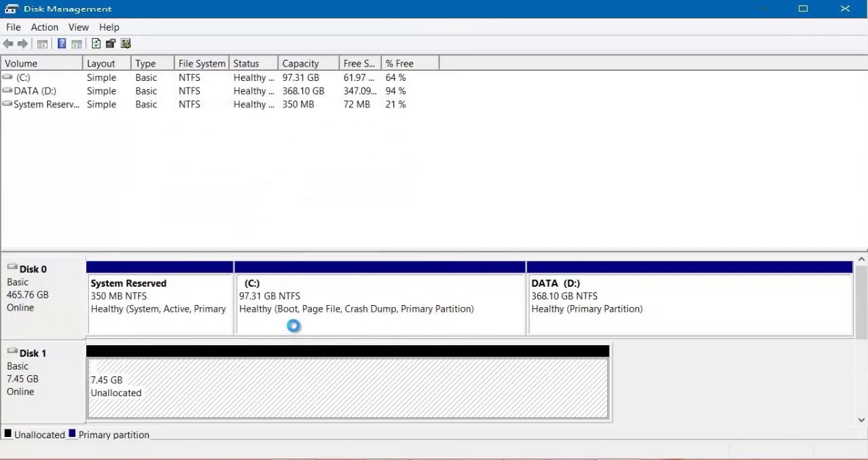Viewport: 868px width, 460px height.
Task: Click the disk icon beside Disk 0
Action: (12, 268)
